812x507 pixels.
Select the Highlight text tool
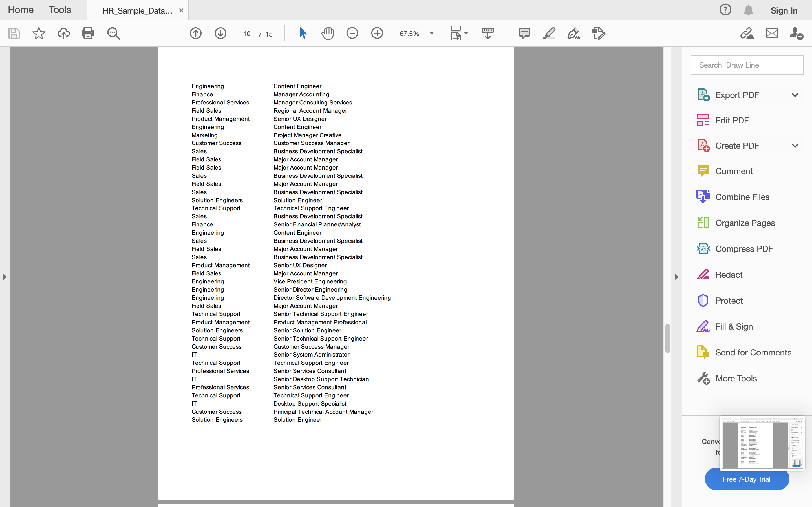[x=549, y=33]
